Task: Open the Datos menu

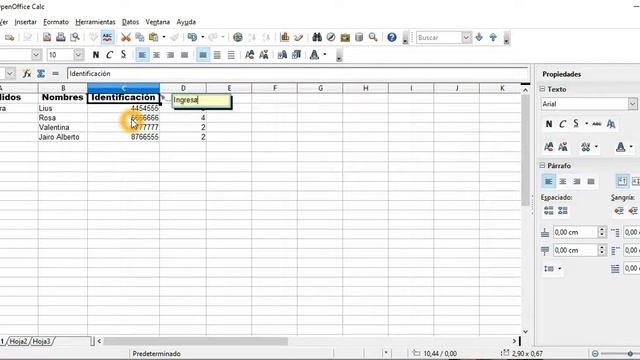Action: pos(130,22)
